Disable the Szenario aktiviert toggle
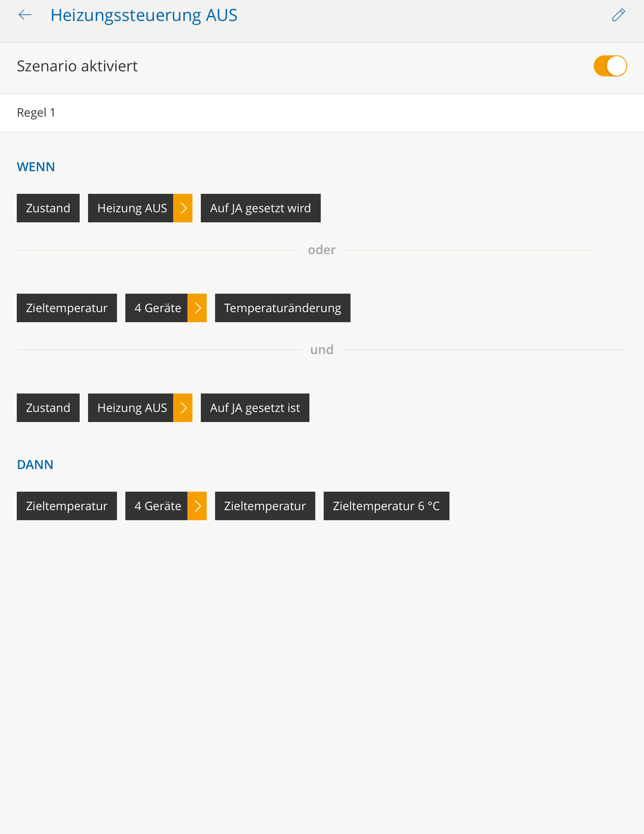644x834 pixels. point(610,66)
